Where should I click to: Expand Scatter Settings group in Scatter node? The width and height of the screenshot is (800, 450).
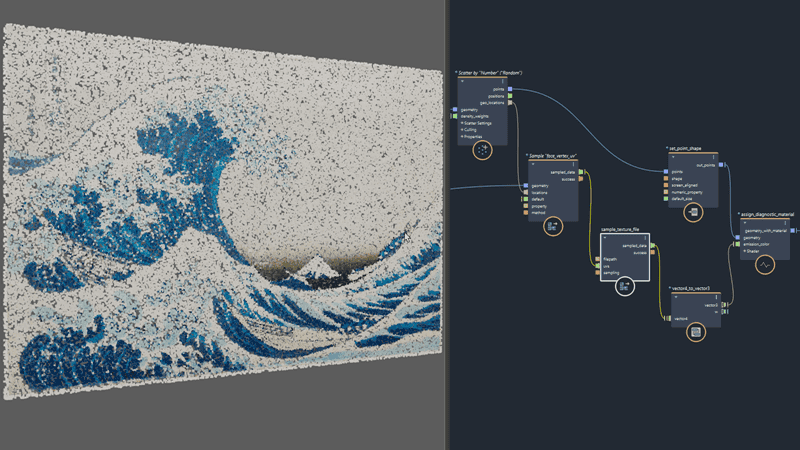[462, 123]
